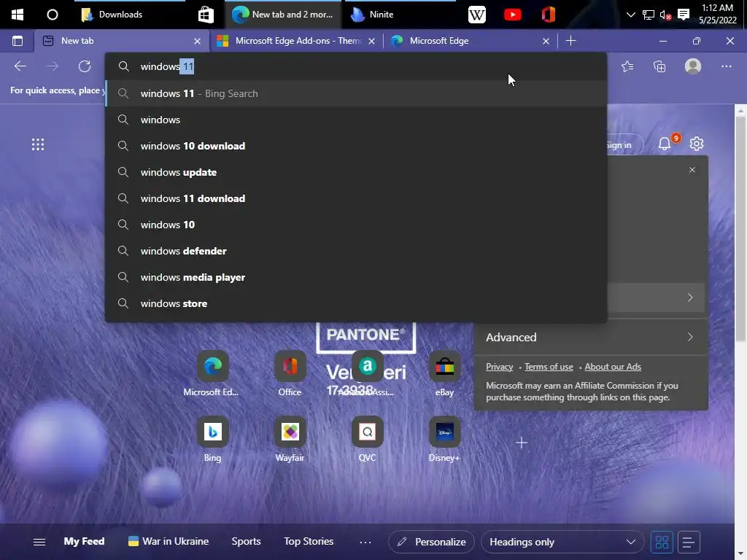Choose the windows store suggestion

coord(355,303)
